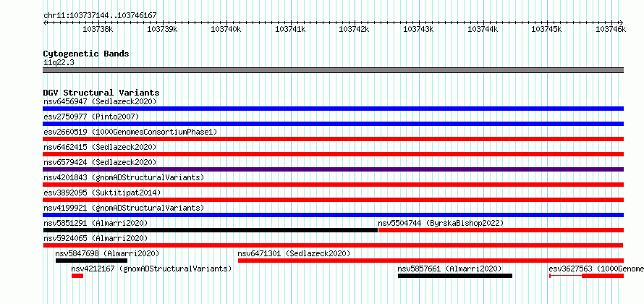Click the 103738k ruler tick label

98,29
